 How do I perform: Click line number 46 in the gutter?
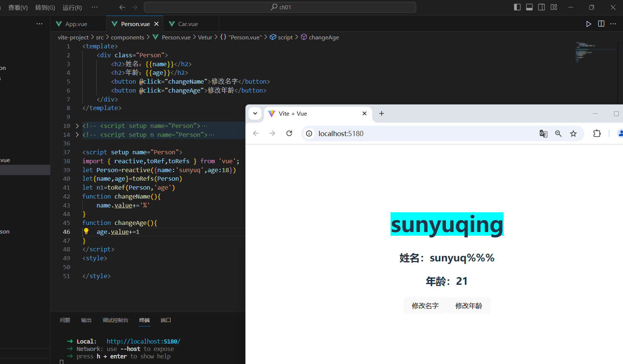(67, 232)
